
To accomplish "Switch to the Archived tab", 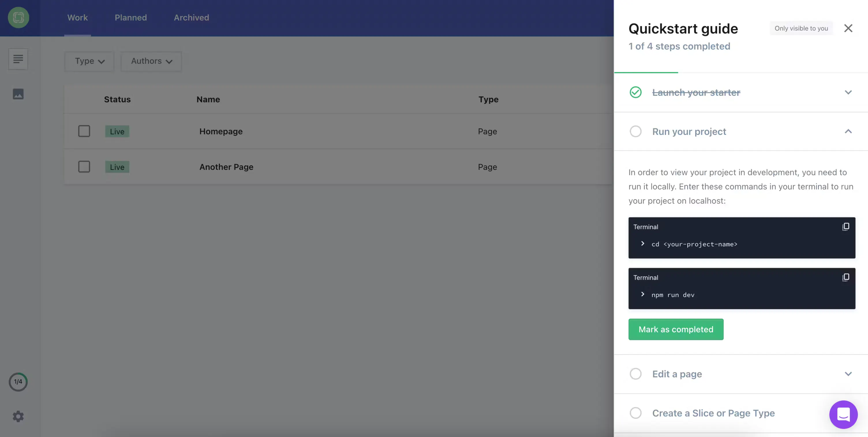I will coord(191,18).
